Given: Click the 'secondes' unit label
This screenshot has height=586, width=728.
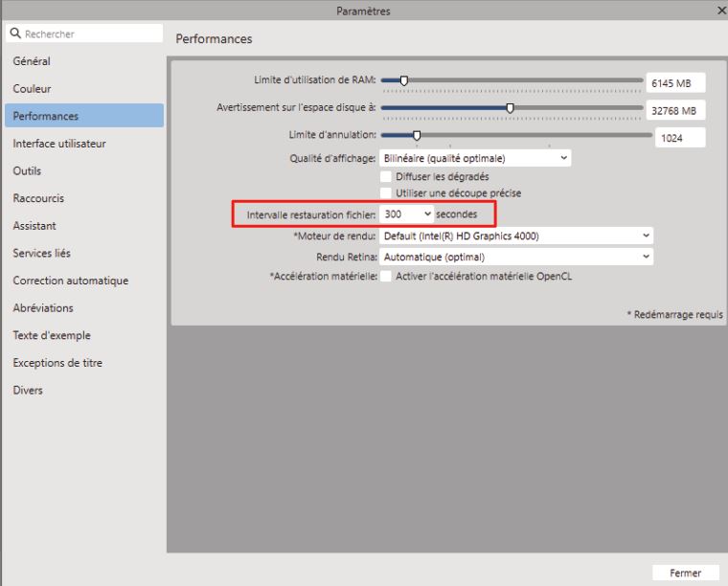Looking at the screenshot, I should pyautogui.click(x=456, y=214).
